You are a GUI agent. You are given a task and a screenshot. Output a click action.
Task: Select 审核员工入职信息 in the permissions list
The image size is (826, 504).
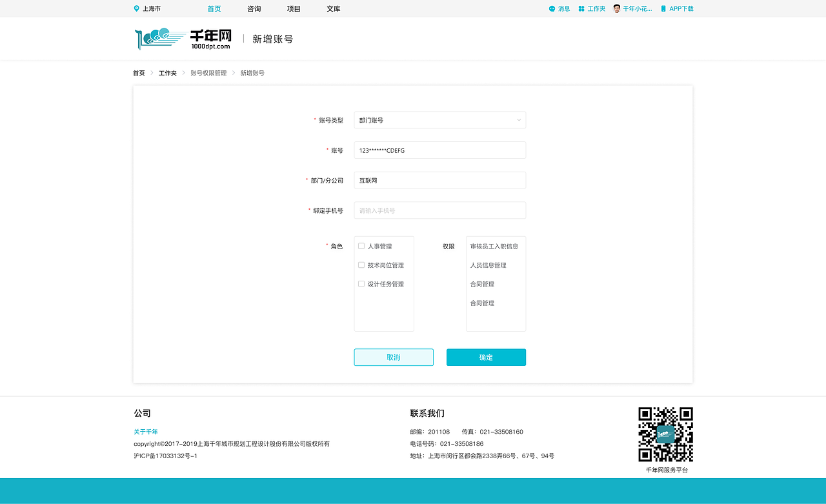tap(494, 247)
